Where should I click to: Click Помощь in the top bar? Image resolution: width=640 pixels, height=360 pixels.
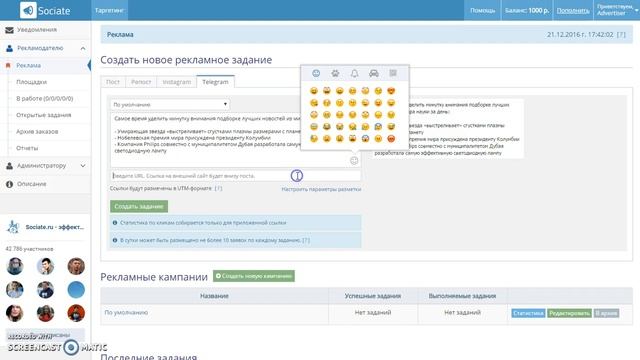pyautogui.click(x=482, y=10)
